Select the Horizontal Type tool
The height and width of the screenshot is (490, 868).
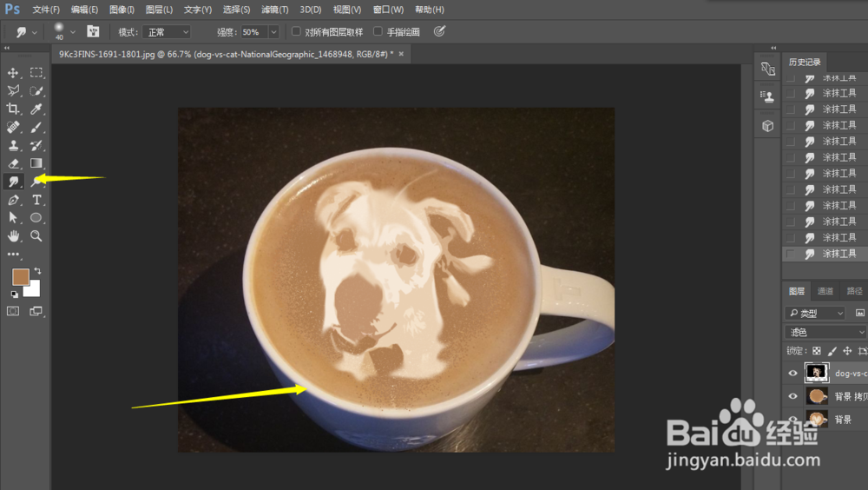click(36, 200)
